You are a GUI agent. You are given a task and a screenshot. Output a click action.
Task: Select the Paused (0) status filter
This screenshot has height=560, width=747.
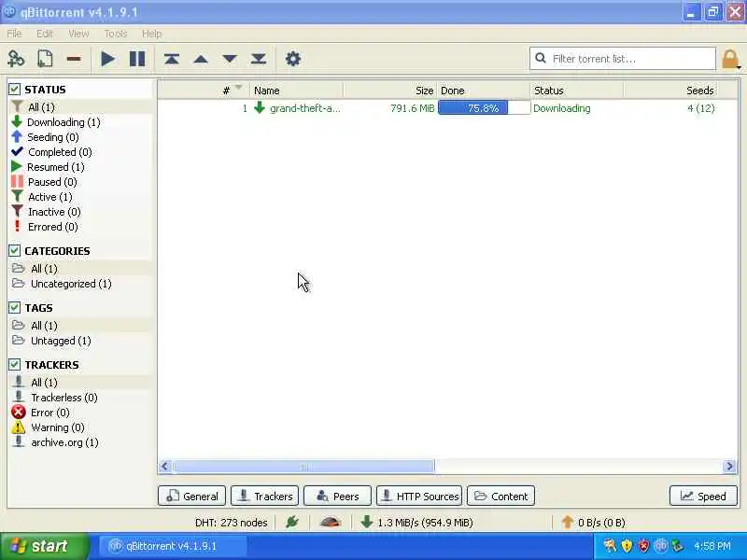52,182
